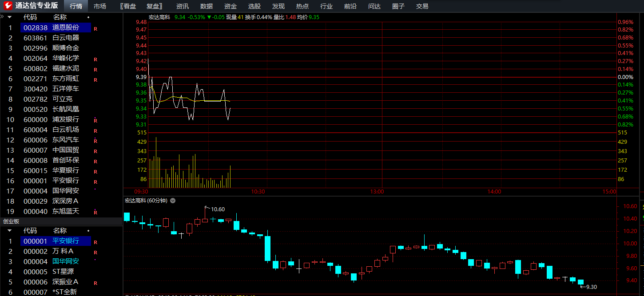
Task: Click the R marker beside 中国国贸
Action: 95,151
